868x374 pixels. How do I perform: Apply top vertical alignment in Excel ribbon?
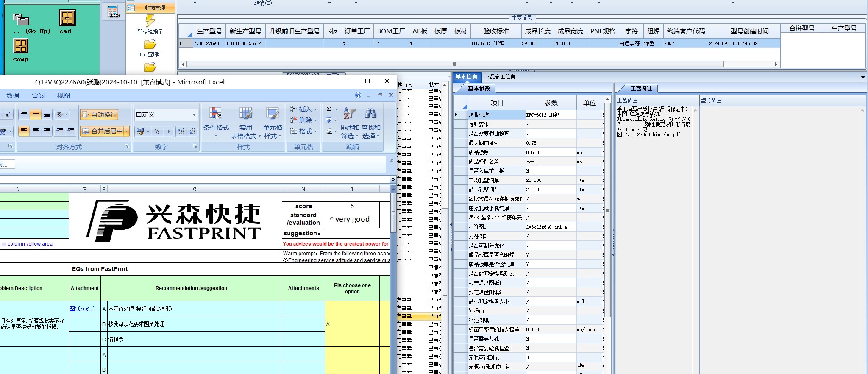(x=24, y=114)
